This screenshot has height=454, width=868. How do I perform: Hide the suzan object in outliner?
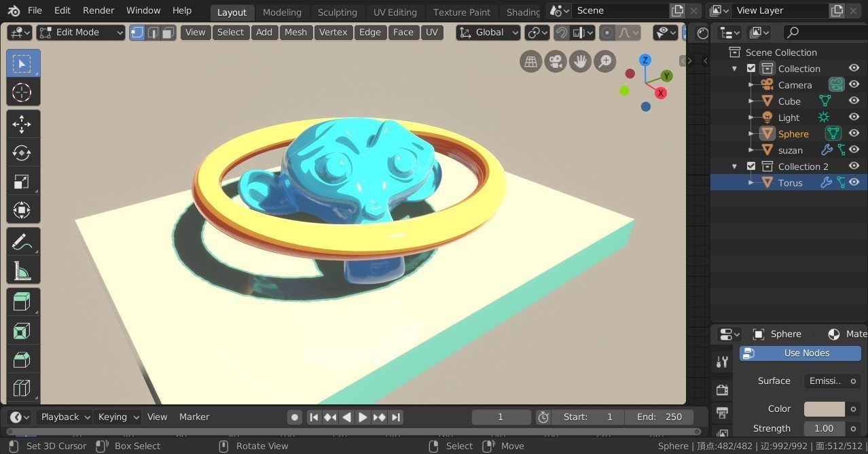(x=854, y=150)
